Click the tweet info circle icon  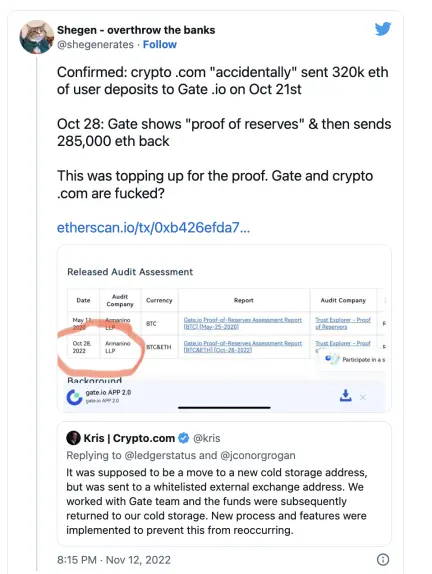[x=383, y=559]
